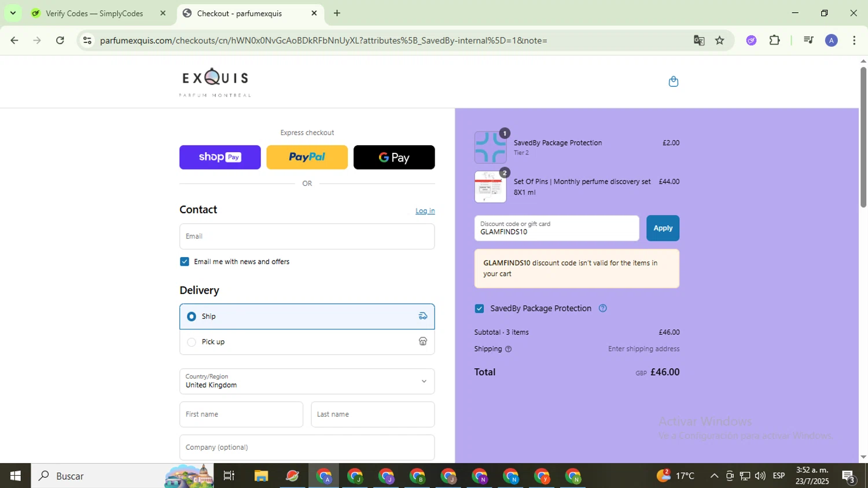Click the Total £46.00 amount
The height and width of the screenshot is (488, 868).
click(x=665, y=372)
